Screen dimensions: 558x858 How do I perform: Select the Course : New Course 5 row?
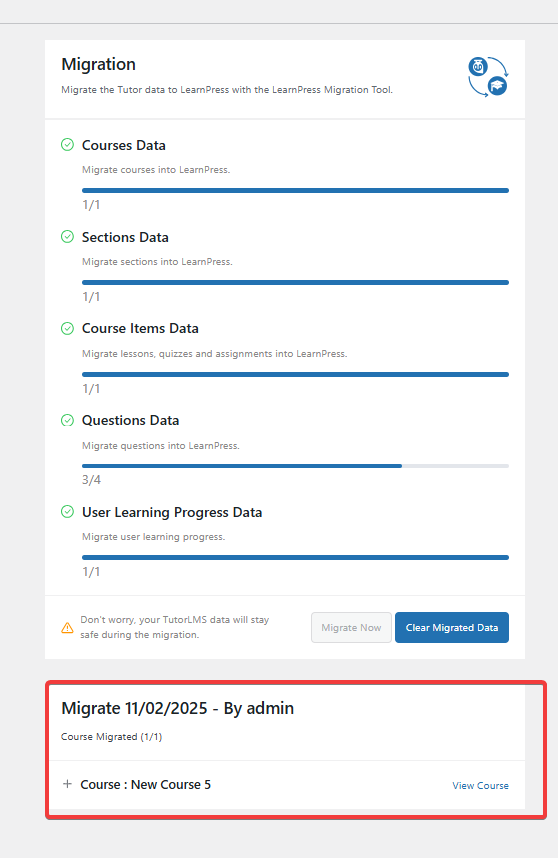coord(285,785)
